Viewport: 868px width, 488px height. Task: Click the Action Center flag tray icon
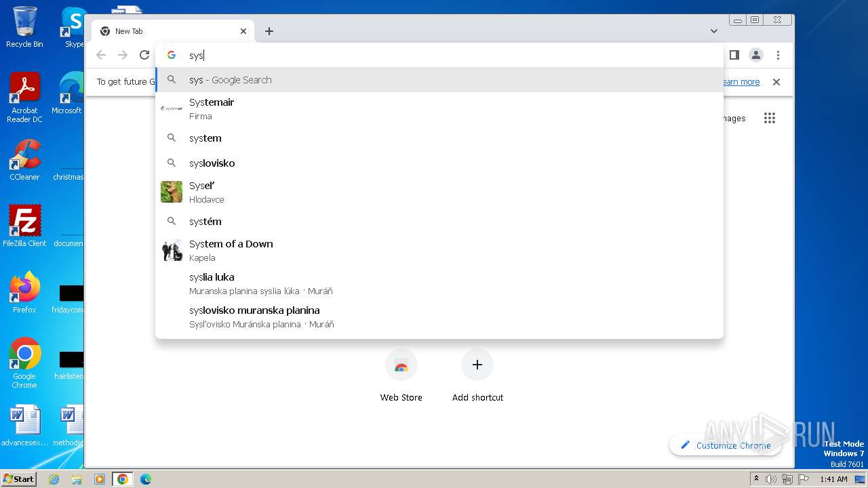click(x=804, y=479)
